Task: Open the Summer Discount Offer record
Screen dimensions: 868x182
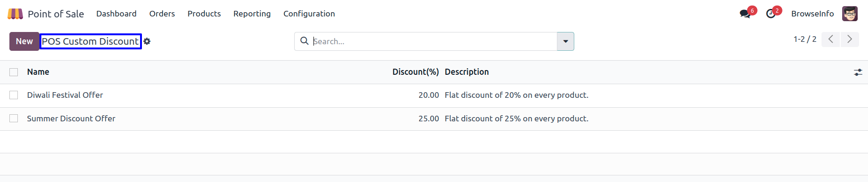Action: tap(71, 119)
